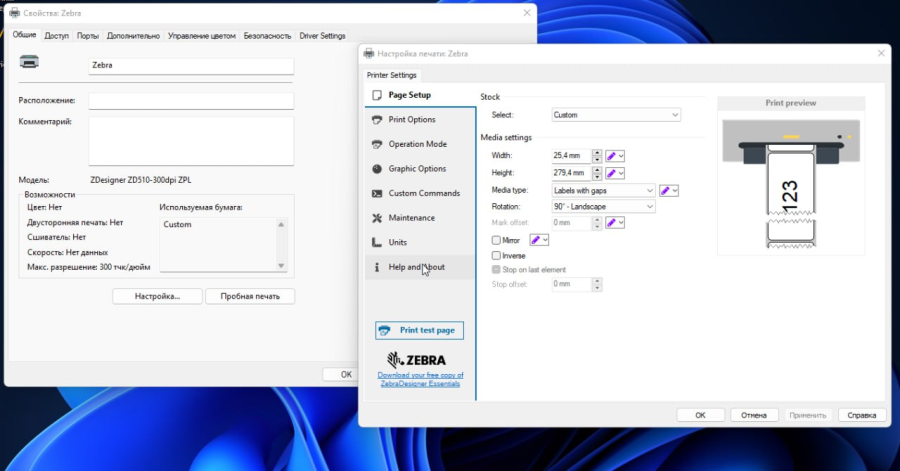Click Настройка... button
900x471 pixels.
coord(157,296)
